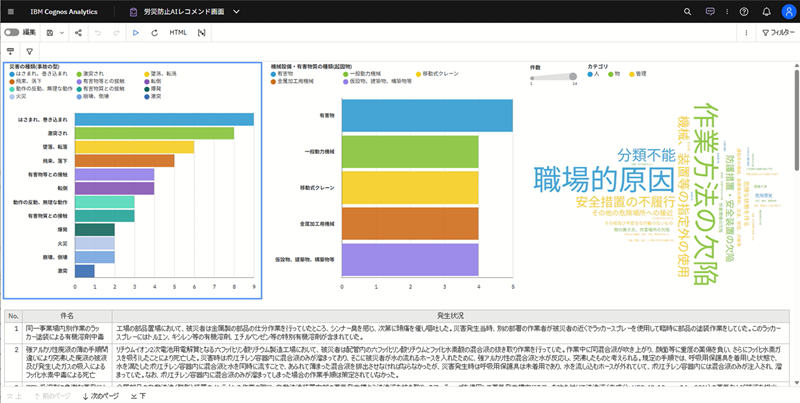This screenshot has height=403, width=800.
Task: Open the toolbar's vertical ellipsis more menu
Action: tap(746, 33)
